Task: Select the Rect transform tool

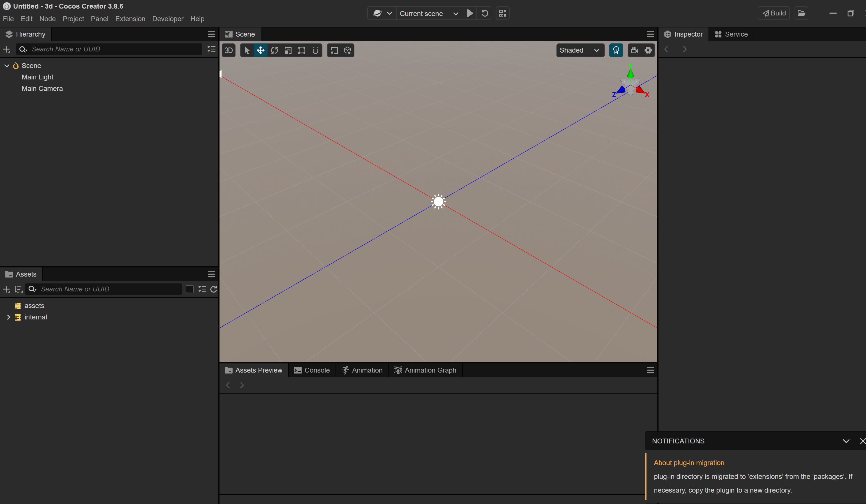Action: (x=302, y=51)
